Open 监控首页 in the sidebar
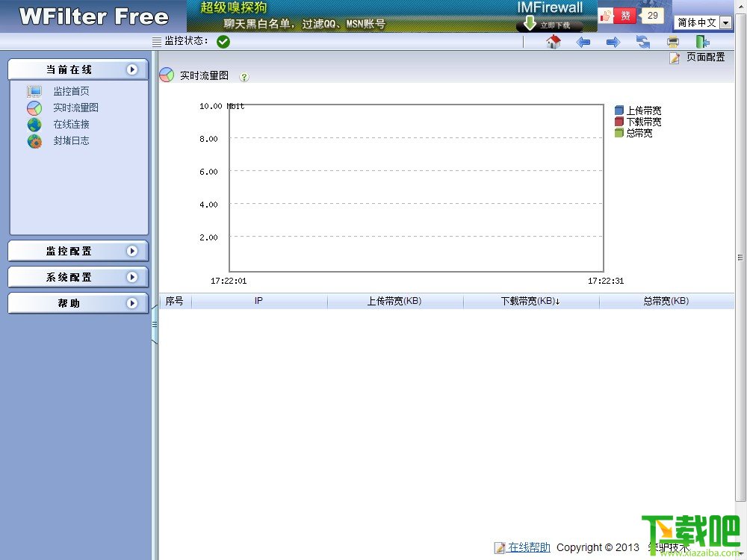 (71, 91)
